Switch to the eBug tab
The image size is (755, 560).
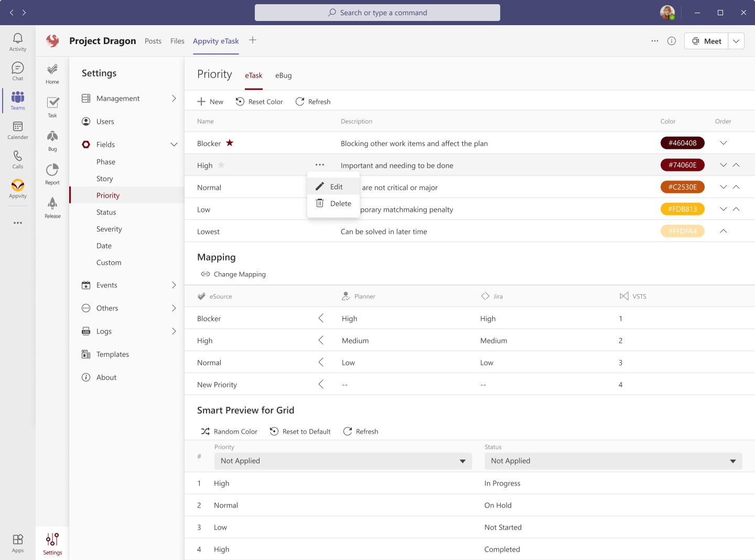click(x=284, y=76)
